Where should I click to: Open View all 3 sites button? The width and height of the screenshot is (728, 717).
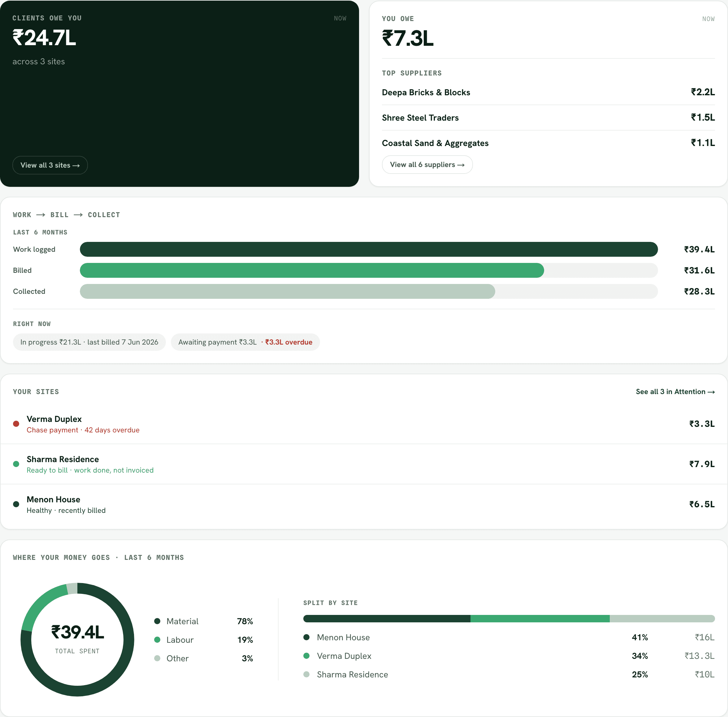pos(50,165)
